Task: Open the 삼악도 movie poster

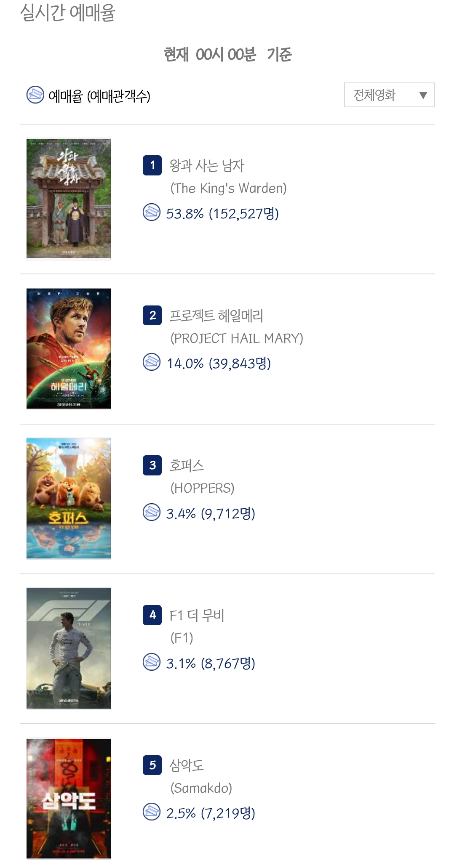Action: coord(69,799)
